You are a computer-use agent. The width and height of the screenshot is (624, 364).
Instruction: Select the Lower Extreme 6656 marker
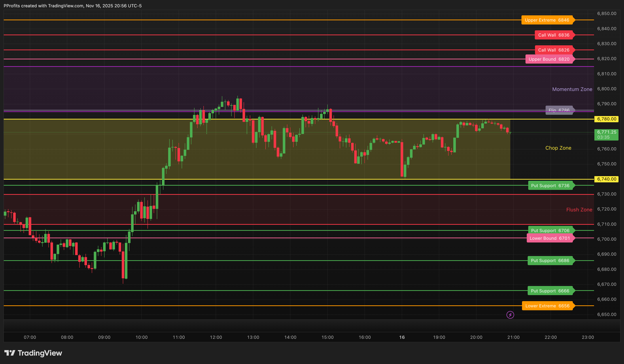(547, 306)
